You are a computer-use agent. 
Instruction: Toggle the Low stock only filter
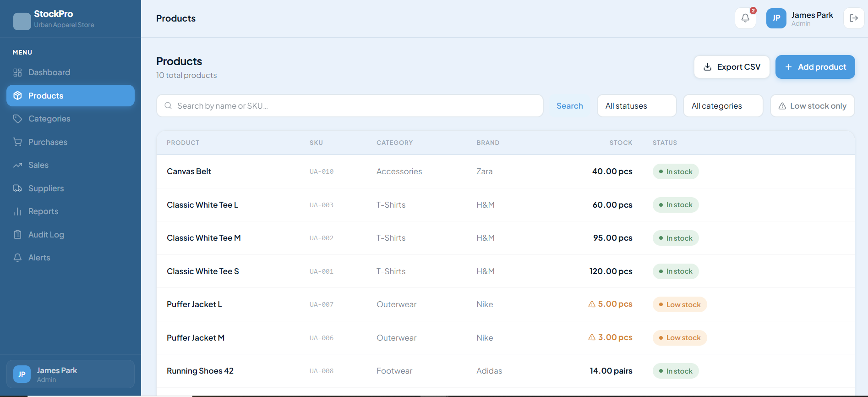[812, 106]
